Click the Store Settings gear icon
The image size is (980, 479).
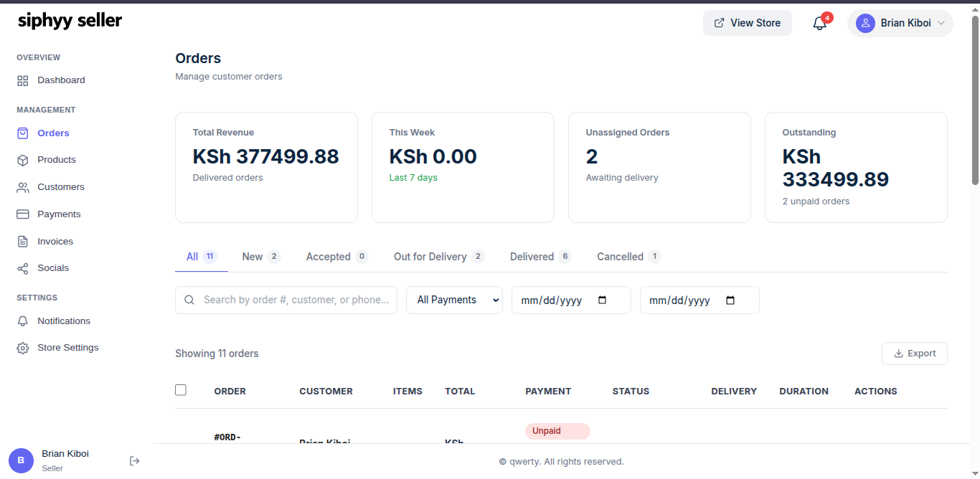click(23, 348)
